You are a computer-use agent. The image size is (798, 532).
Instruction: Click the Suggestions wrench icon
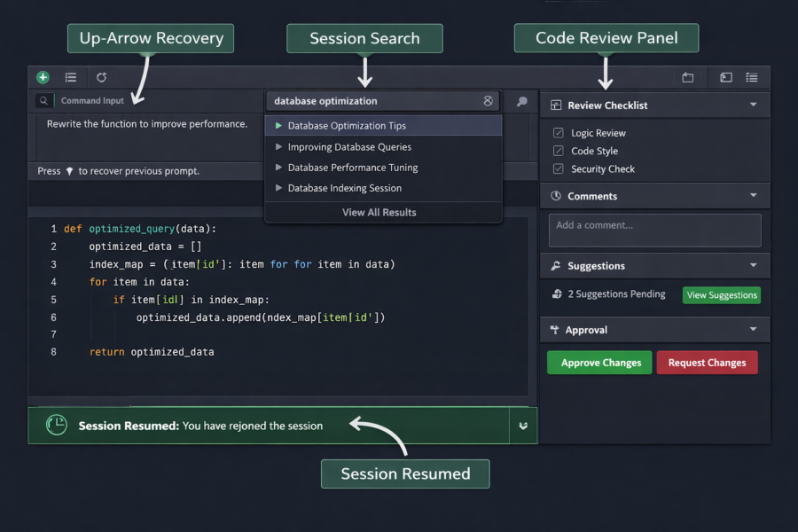tap(556, 266)
